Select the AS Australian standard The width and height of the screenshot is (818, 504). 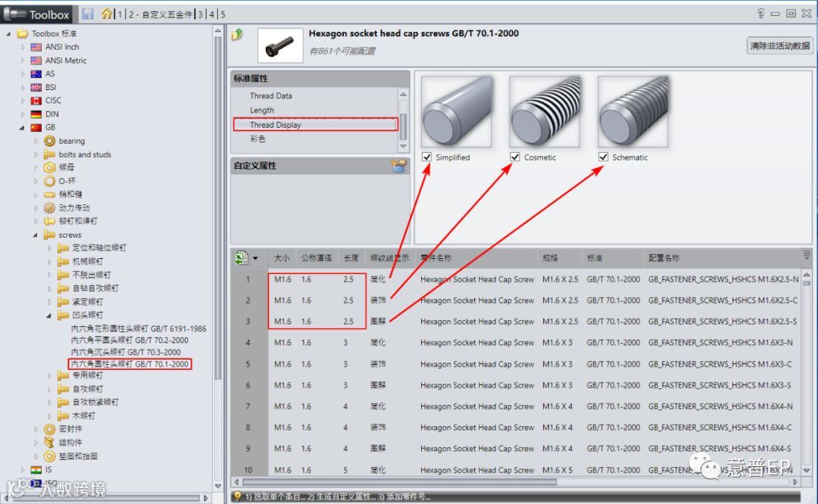tap(42, 73)
